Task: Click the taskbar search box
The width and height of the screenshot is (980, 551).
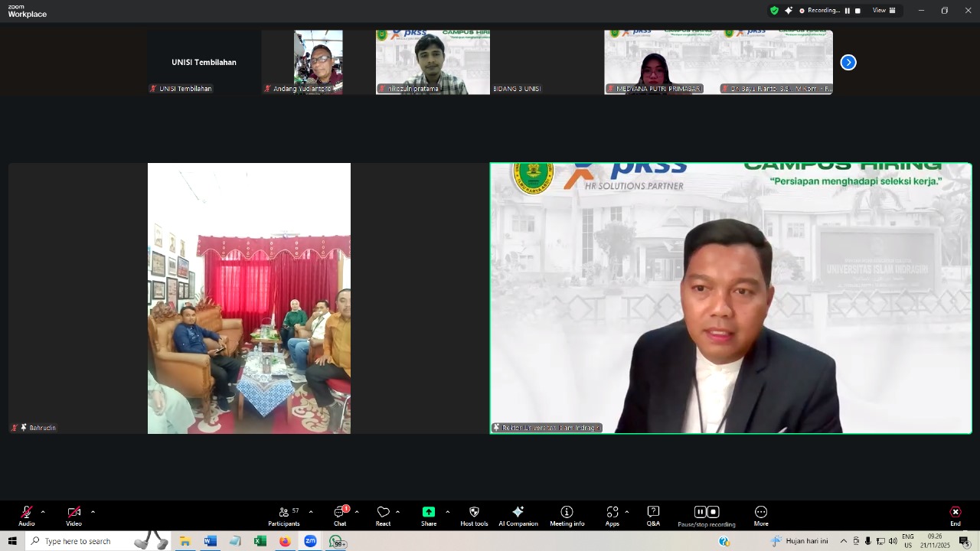Action: pos(97,541)
